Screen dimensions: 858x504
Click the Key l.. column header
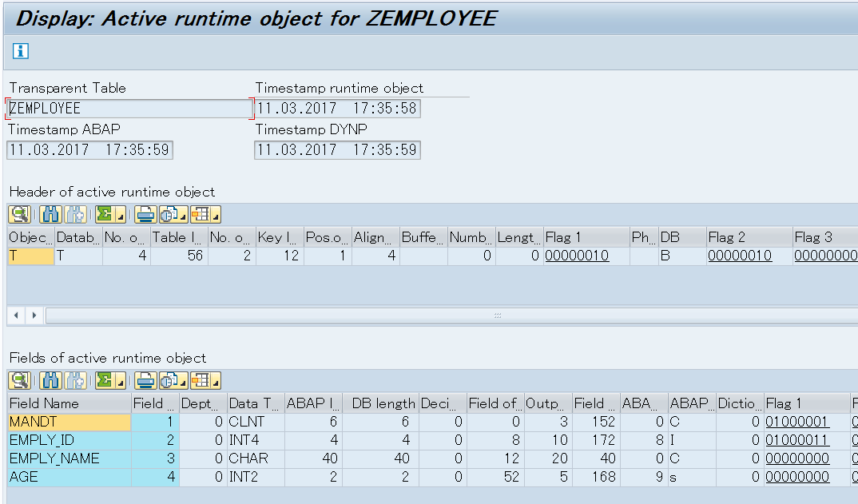click(280, 237)
